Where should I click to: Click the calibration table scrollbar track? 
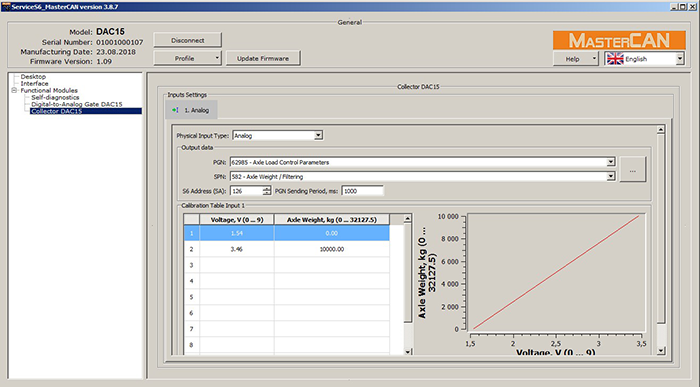[x=407, y=335]
